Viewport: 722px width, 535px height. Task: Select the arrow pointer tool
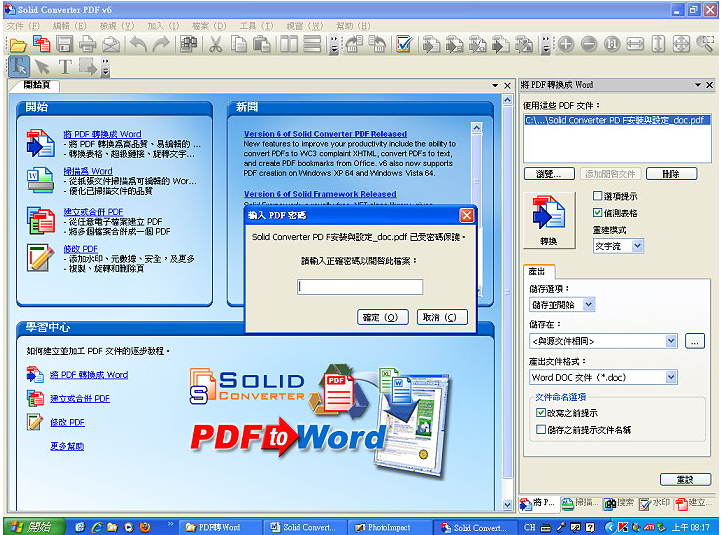point(42,67)
